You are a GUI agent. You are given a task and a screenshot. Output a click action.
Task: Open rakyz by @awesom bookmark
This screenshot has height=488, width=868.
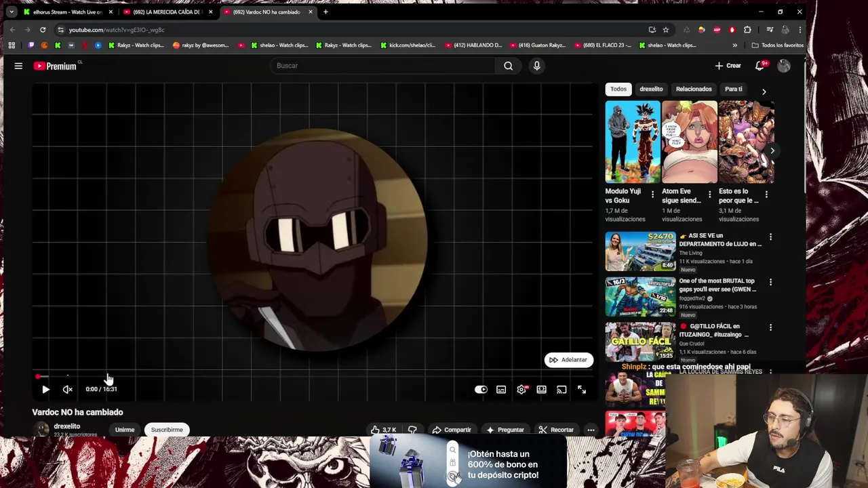click(201, 45)
